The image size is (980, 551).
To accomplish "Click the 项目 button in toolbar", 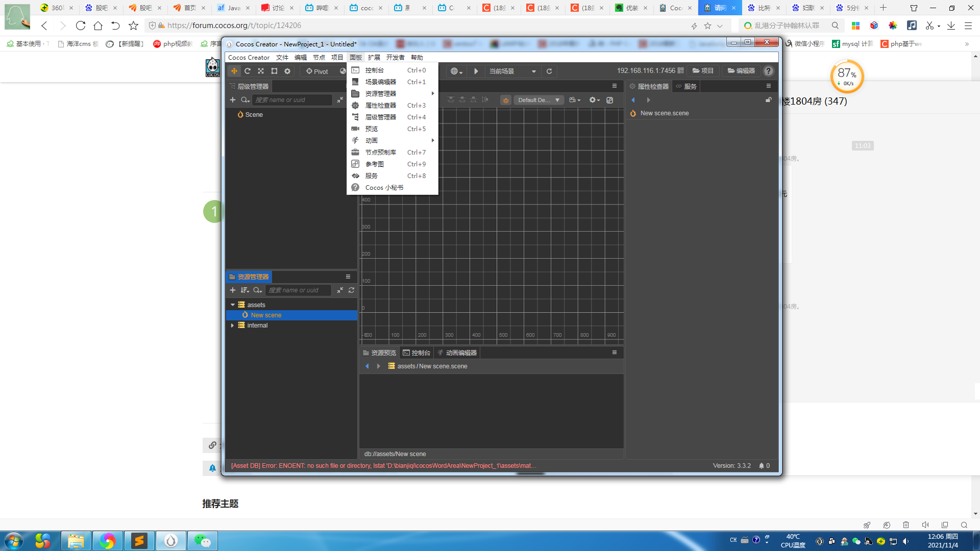I will [703, 71].
